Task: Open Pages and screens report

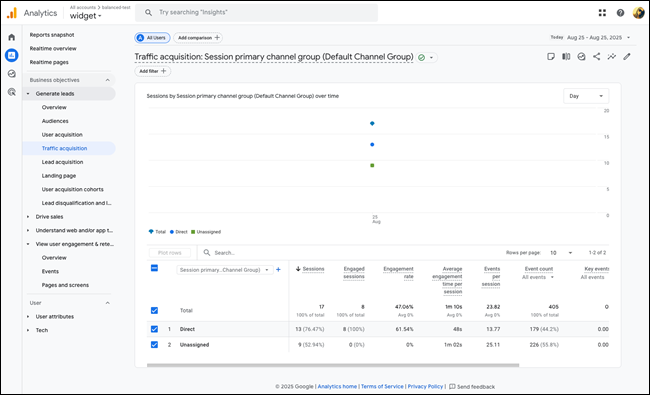Action: (65, 285)
